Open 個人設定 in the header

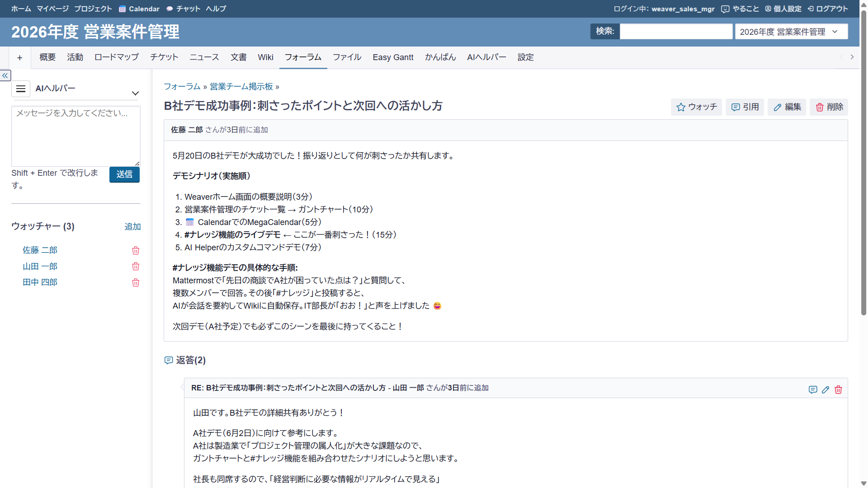[783, 9]
